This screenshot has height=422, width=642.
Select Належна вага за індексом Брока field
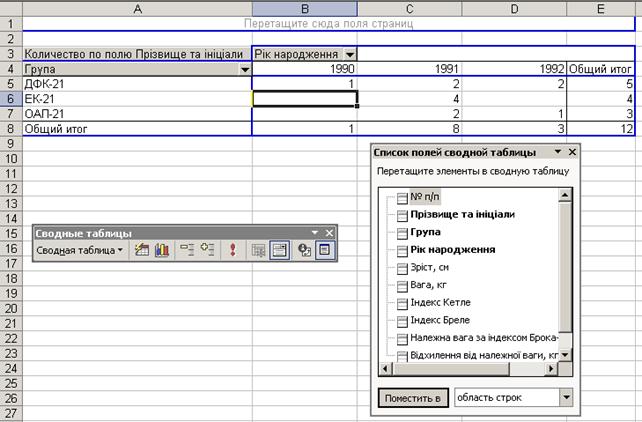(x=484, y=338)
